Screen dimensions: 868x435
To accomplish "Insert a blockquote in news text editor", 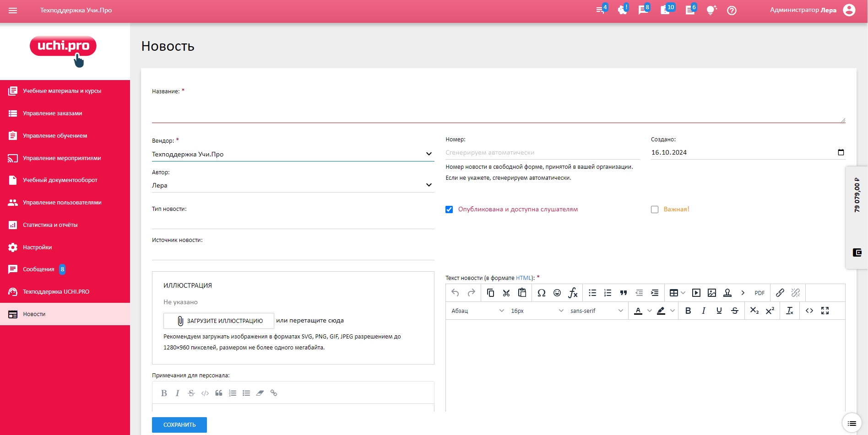I will pyautogui.click(x=624, y=293).
